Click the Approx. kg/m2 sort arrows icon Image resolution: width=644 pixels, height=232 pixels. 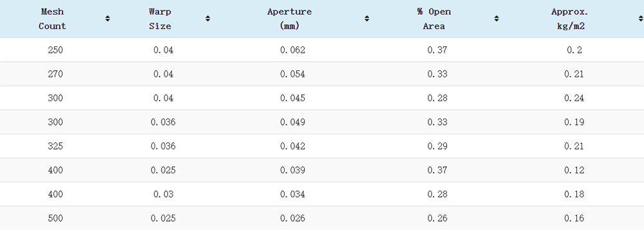pos(641,19)
